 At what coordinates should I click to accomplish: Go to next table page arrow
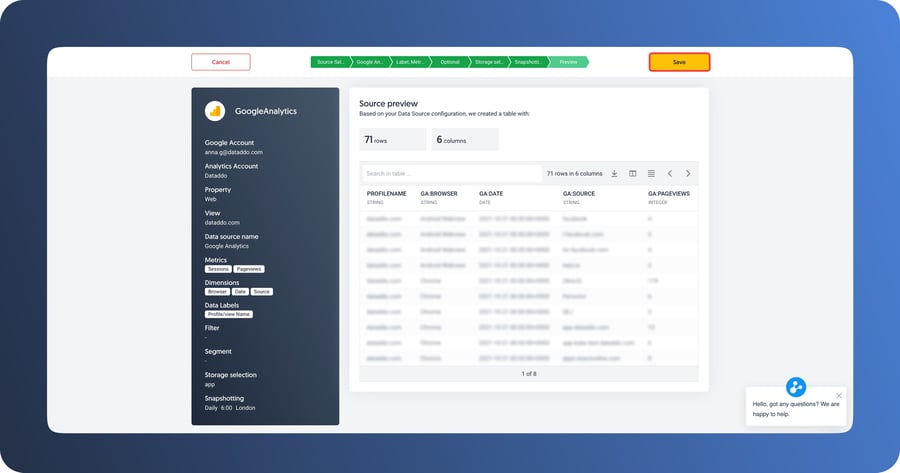688,173
